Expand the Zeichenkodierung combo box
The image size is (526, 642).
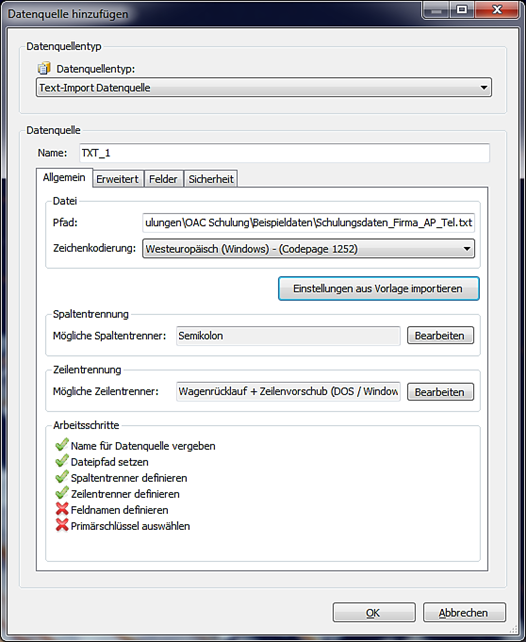(308, 249)
